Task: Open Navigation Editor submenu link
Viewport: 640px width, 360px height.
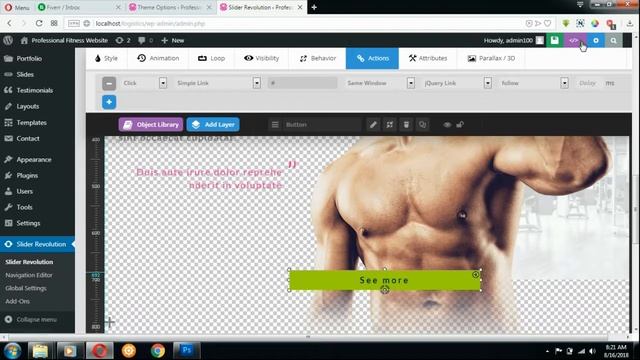Action: click(29, 275)
